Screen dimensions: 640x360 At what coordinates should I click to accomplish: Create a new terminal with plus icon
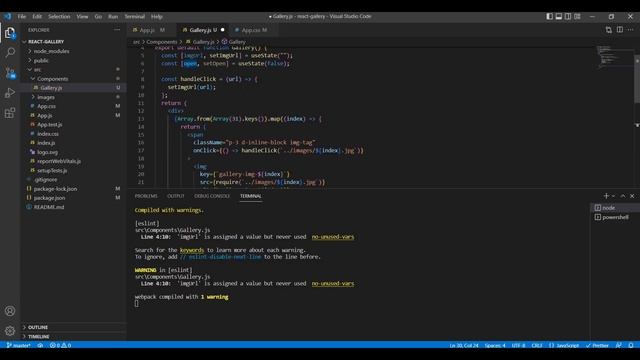pyautogui.click(x=606, y=196)
